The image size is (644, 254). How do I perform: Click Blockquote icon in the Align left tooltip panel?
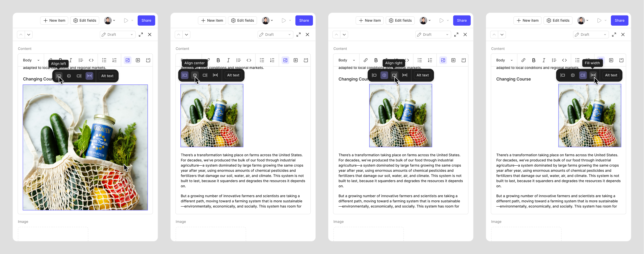(x=81, y=60)
